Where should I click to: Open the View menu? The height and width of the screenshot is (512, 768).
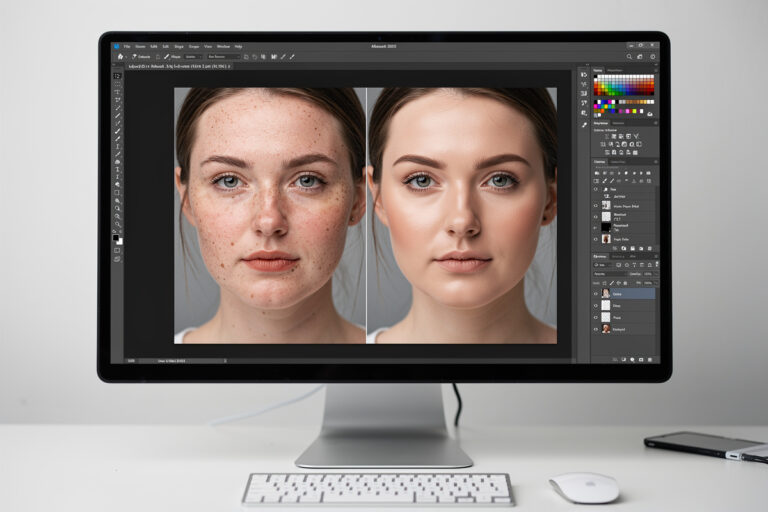point(208,47)
